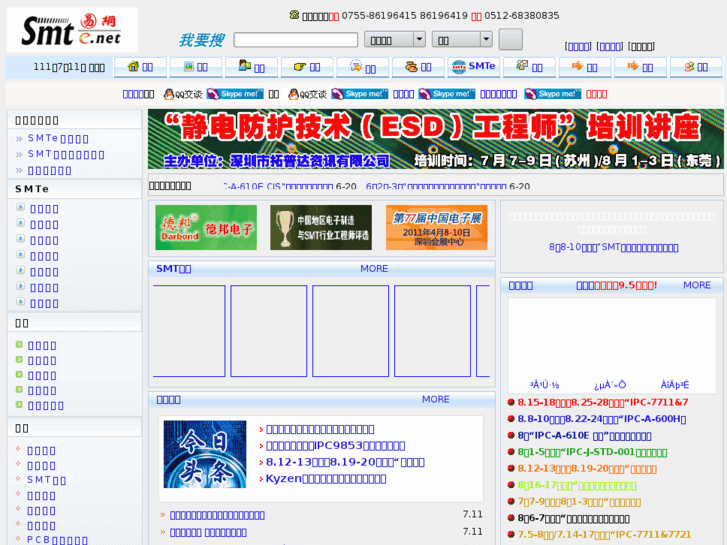Click the 8月8-10 SMT link in top right panel
The image size is (727, 545).
point(613,247)
